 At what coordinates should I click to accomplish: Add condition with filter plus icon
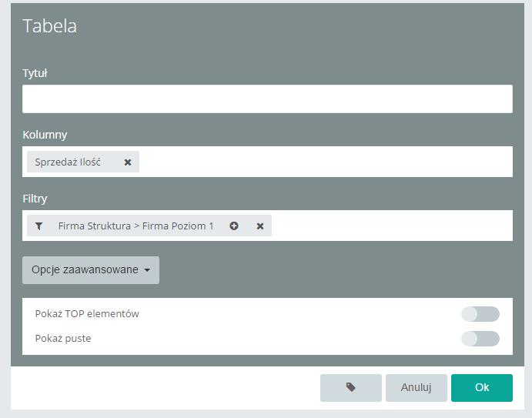pyautogui.click(x=234, y=226)
